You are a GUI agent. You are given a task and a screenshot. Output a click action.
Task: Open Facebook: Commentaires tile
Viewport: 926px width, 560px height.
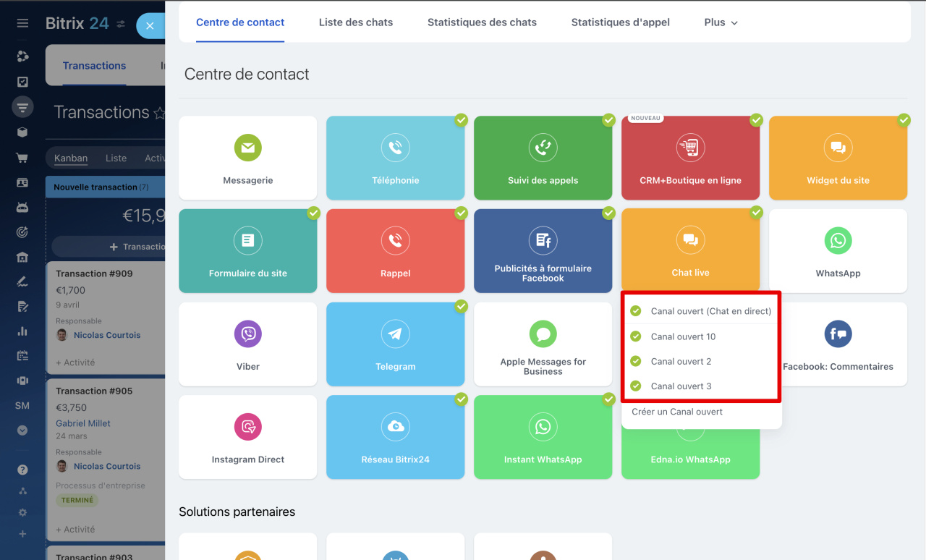pos(844,344)
